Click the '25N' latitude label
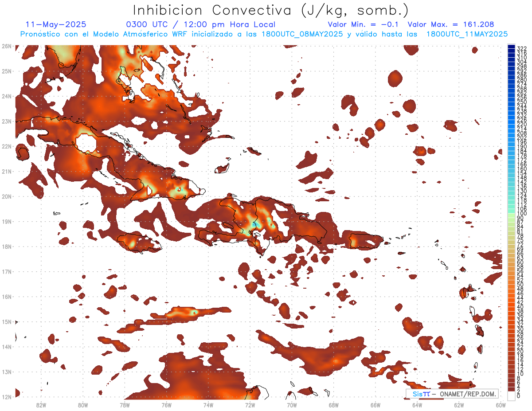The width and height of the screenshot is (532, 411). (x=6, y=71)
